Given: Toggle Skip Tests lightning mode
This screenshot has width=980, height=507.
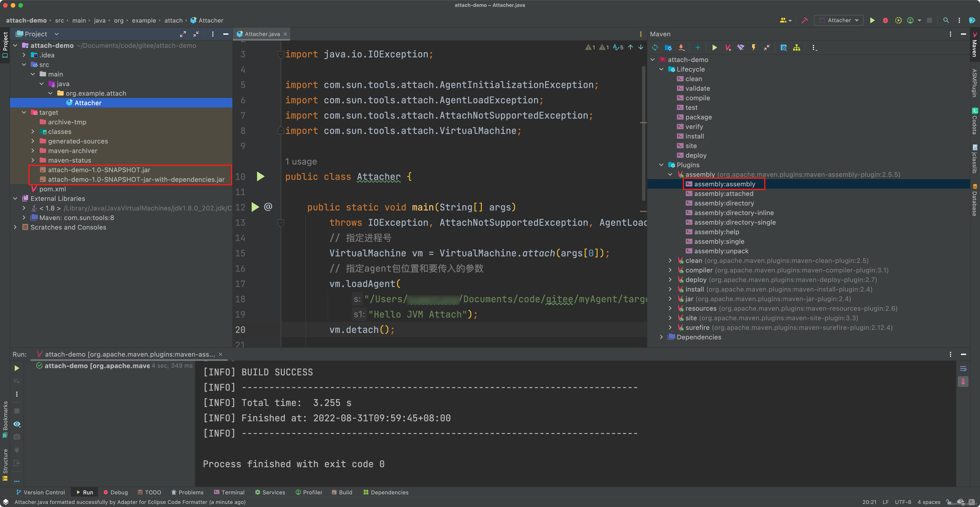Looking at the screenshot, I should coord(753,47).
